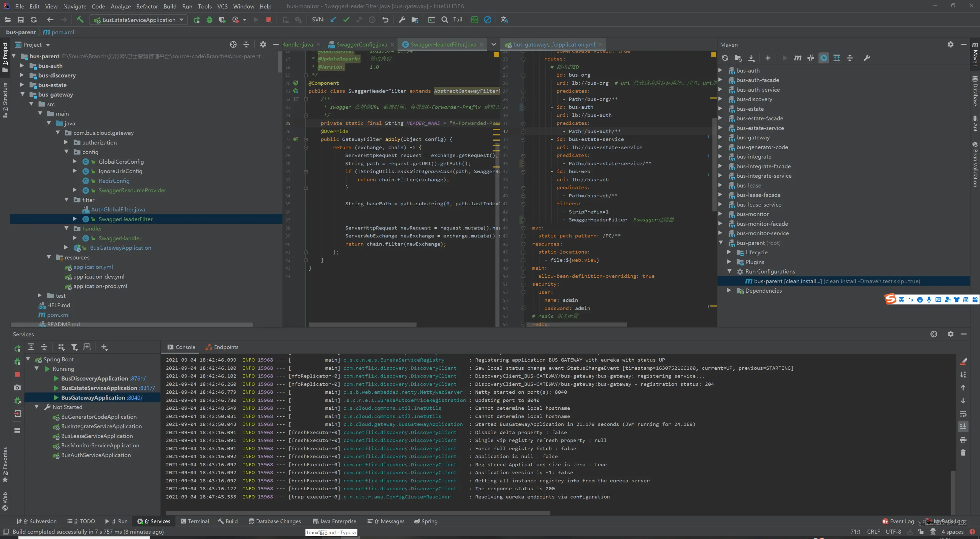The width and height of the screenshot is (980, 539).
Task: Click the green Debug bug icon in main toolbar
Action: tap(209, 20)
